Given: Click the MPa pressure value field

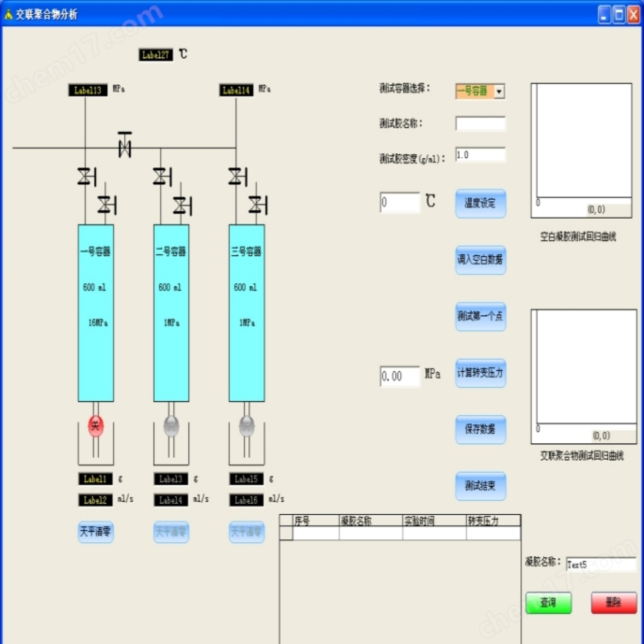Looking at the screenshot, I should tap(400, 376).
